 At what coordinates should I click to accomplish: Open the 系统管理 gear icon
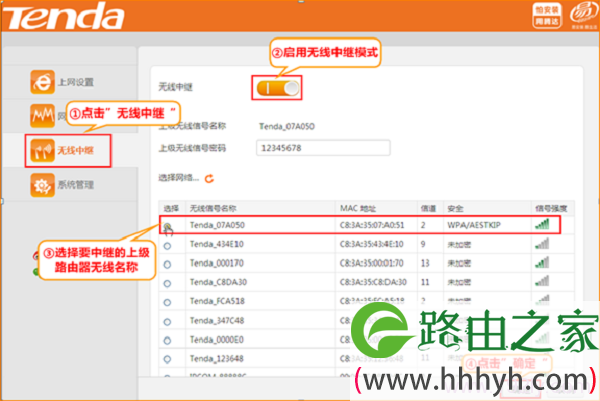click(42, 185)
